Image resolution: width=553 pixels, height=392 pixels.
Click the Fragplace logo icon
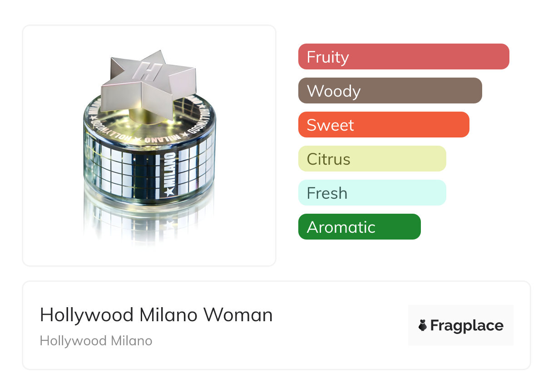[x=423, y=325]
